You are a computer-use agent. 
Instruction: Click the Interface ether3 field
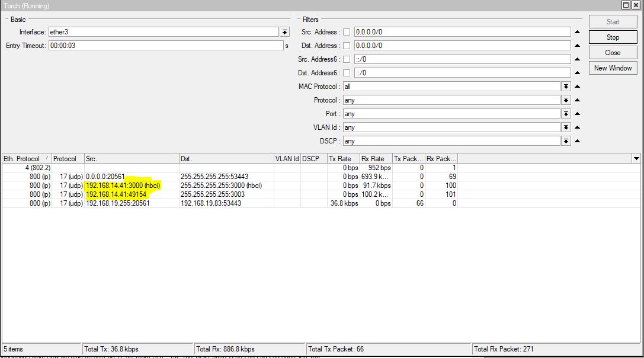coord(164,32)
